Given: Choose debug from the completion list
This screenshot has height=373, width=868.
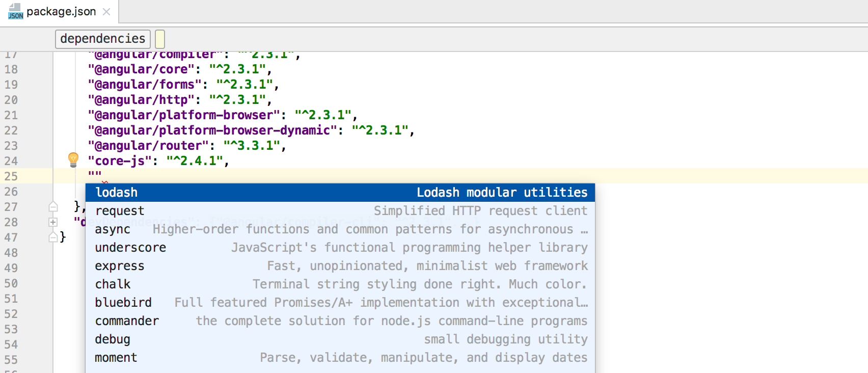Looking at the screenshot, I should pyautogui.click(x=340, y=339).
